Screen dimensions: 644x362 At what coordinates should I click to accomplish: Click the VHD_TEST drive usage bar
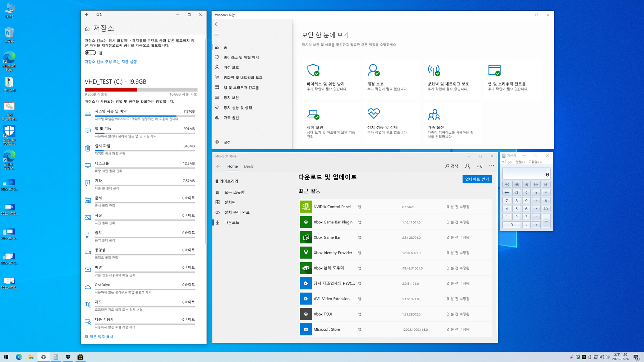point(141,89)
